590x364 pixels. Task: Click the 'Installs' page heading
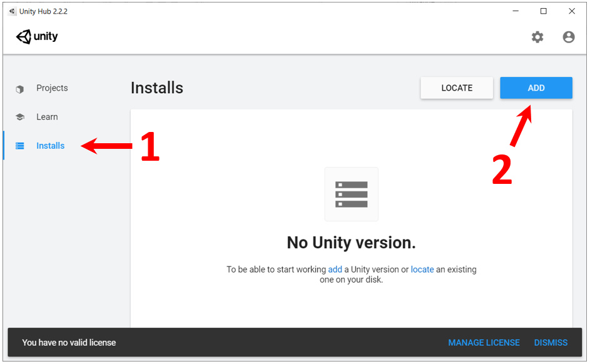[x=157, y=88]
